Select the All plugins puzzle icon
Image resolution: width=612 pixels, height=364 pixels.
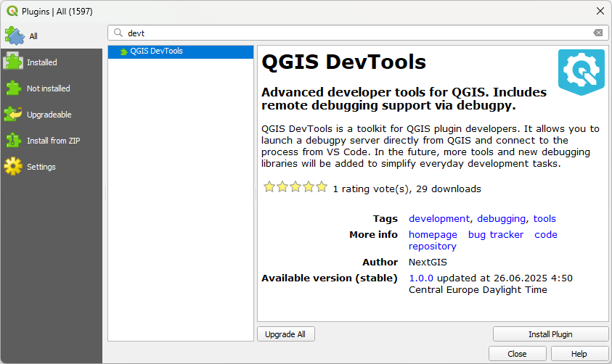pyautogui.click(x=15, y=36)
